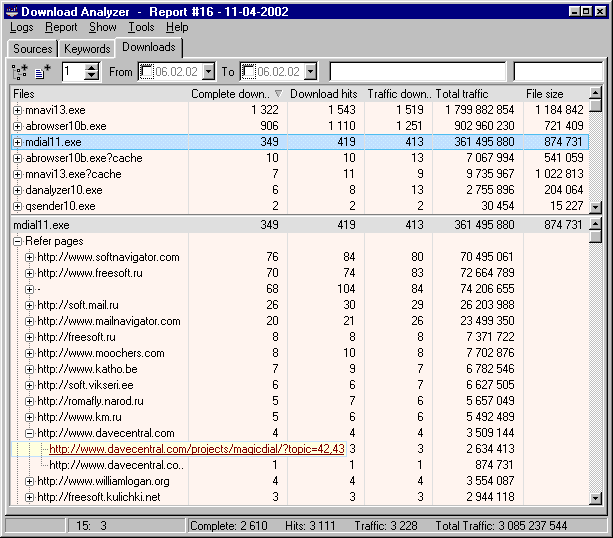The height and width of the screenshot is (538, 613).
Task: Sort by Download hits column header
Action: (326, 94)
